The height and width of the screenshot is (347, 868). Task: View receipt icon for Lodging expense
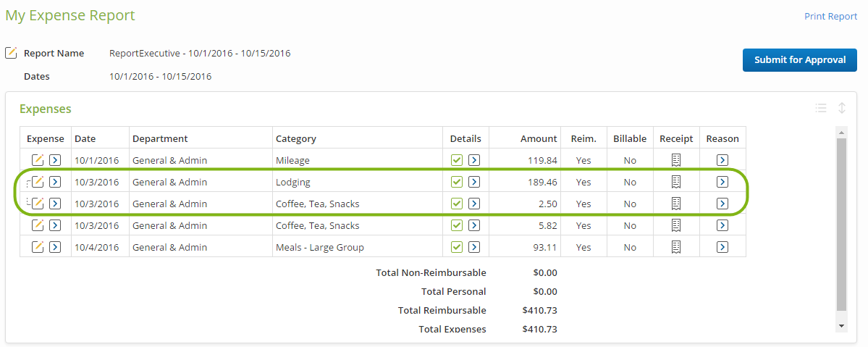click(x=676, y=182)
